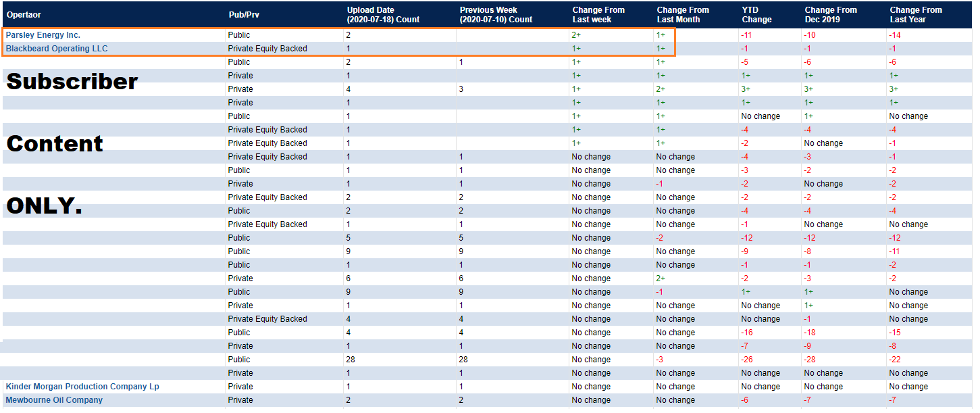
Task: Click the Change From Dec 2019 header
Action: [831, 15]
